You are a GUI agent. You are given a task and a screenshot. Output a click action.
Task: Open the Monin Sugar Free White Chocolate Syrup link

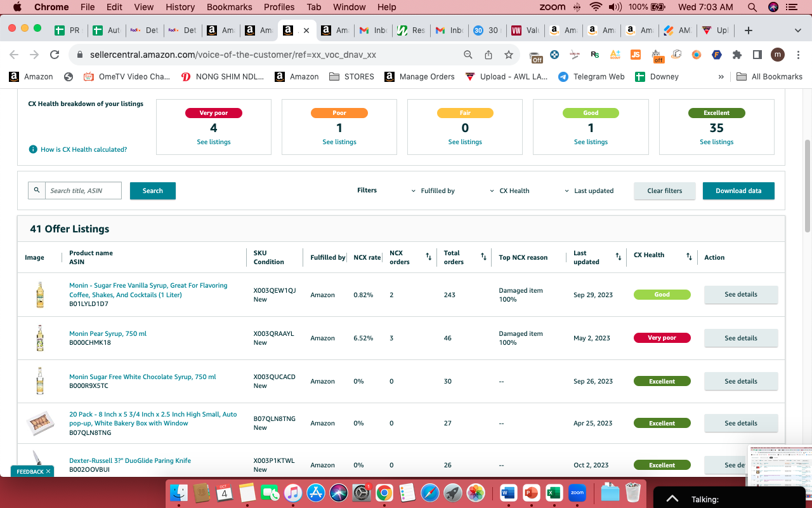[143, 377]
